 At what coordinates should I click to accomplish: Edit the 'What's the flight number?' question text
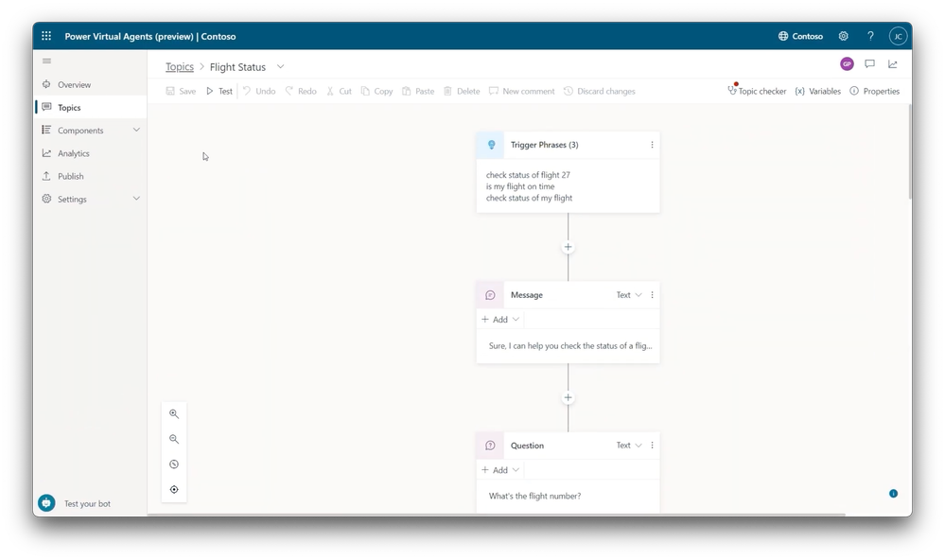pyautogui.click(x=534, y=496)
